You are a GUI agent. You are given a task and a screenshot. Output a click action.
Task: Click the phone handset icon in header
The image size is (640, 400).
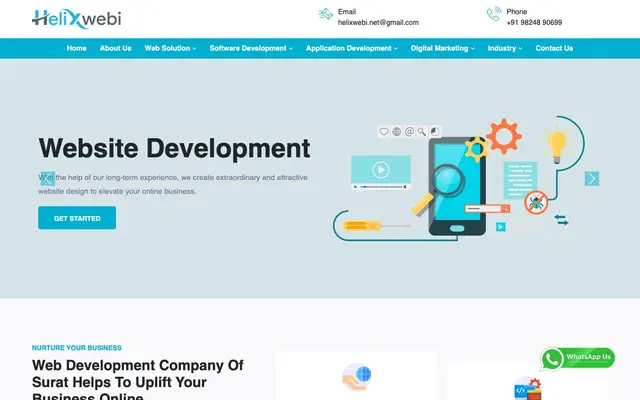coord(494,14)
